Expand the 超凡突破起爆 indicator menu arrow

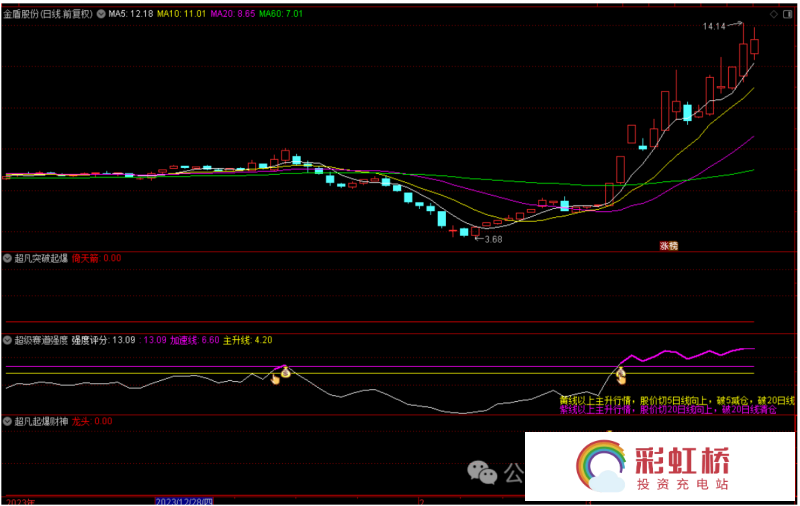point(8,258)
